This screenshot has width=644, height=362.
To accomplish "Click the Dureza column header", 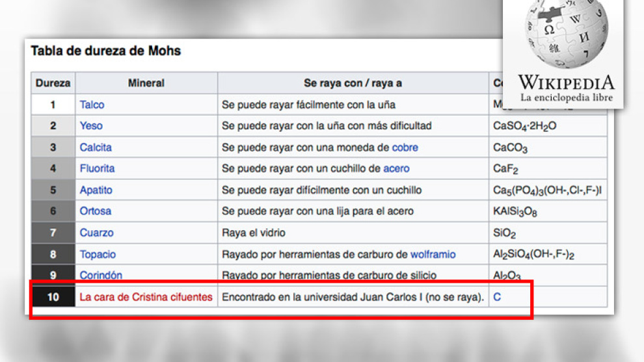I will click(53, 83).
